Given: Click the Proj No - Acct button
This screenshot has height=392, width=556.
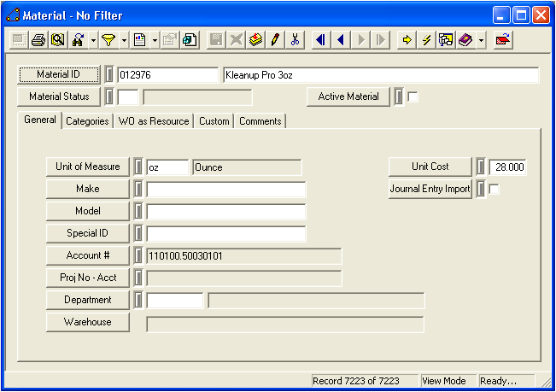Looking at the screenshot, I should [88, 278].
